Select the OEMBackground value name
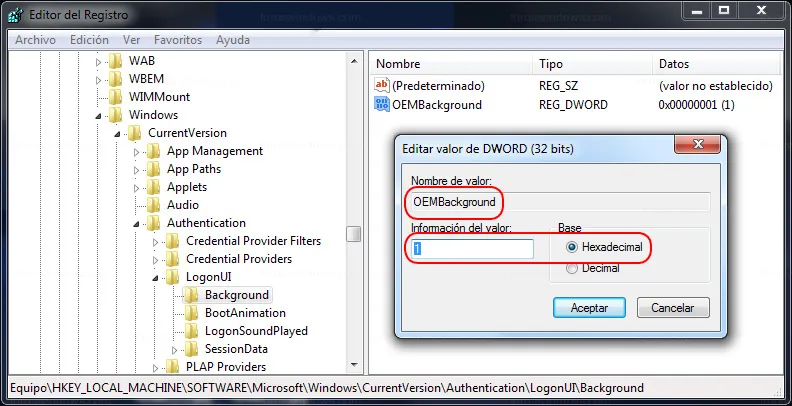792x406 pixels. click(437, 105)
